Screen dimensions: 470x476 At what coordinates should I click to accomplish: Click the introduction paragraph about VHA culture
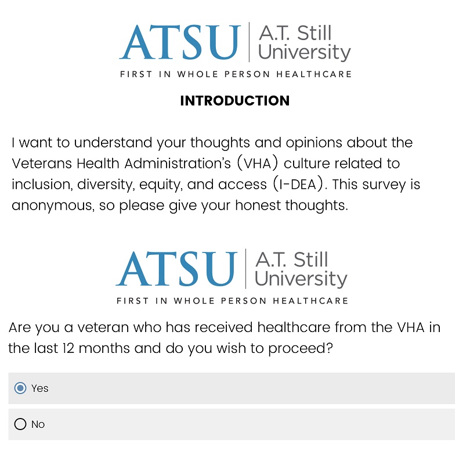click(x=216, y=174)
